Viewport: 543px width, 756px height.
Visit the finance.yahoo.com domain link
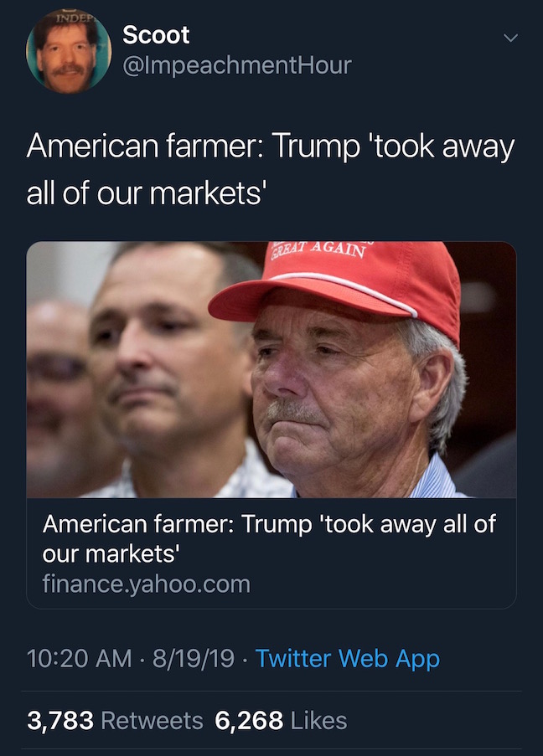(x=147, y=584)
